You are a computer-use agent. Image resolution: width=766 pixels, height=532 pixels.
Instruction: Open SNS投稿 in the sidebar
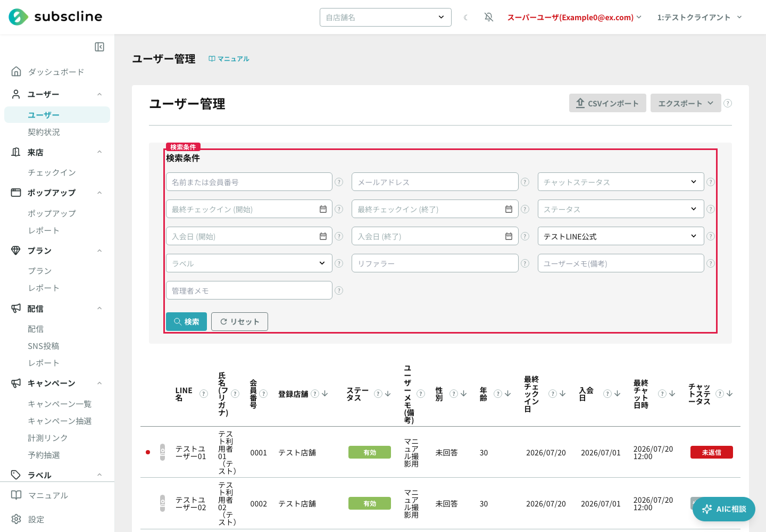[x=44, y=346]
